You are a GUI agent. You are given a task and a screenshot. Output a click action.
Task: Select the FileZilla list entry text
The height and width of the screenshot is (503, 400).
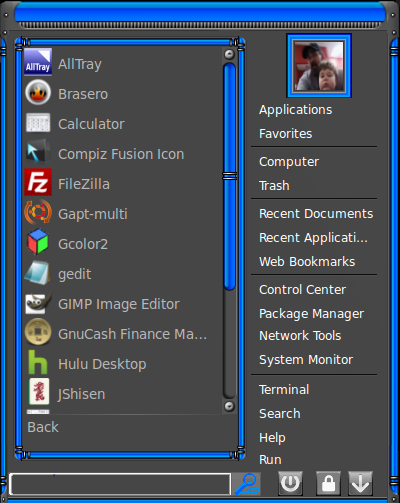[x=84, y=184]
